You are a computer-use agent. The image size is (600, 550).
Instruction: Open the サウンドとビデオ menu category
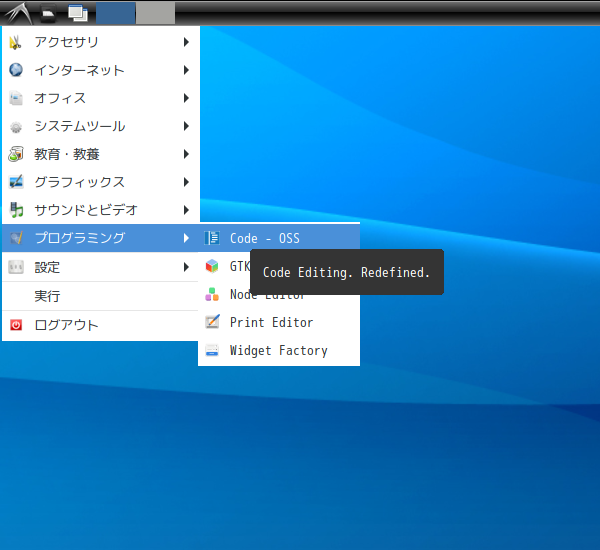[101, 210]
